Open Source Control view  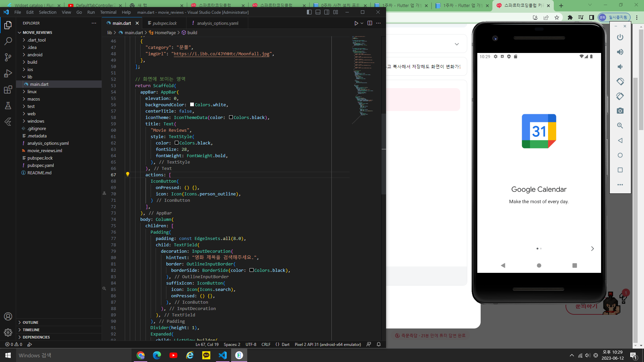point(8,57)
